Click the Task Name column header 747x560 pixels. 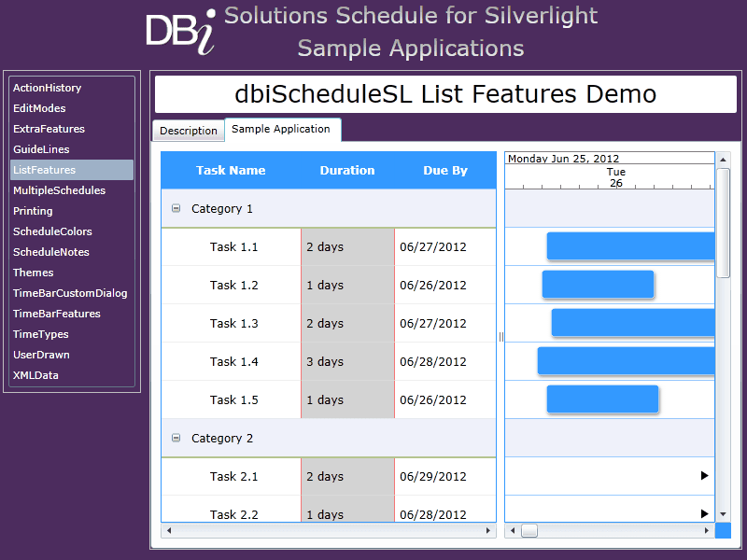pyautogui.click(x=231, y=171)
